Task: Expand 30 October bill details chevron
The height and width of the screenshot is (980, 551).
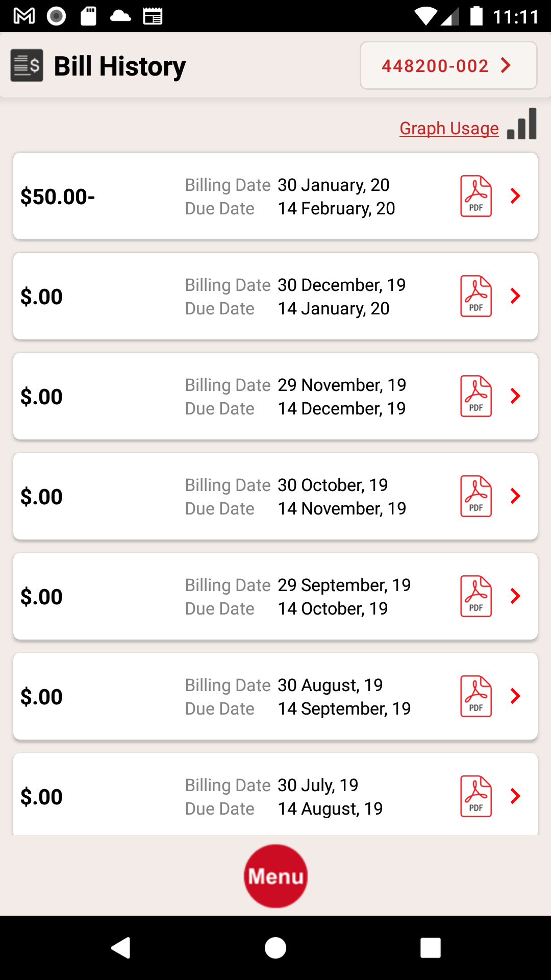Action: point(515,496)
